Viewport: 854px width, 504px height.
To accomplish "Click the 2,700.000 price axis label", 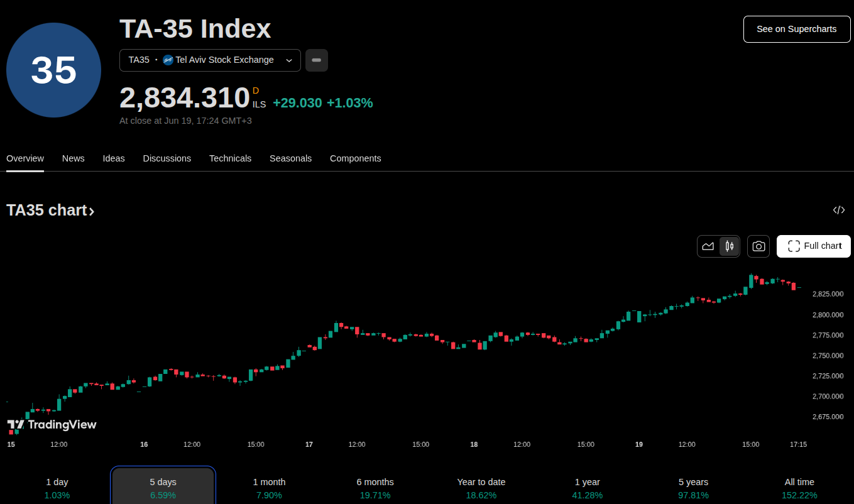I will pyautogui.click(x=828, y=397).
